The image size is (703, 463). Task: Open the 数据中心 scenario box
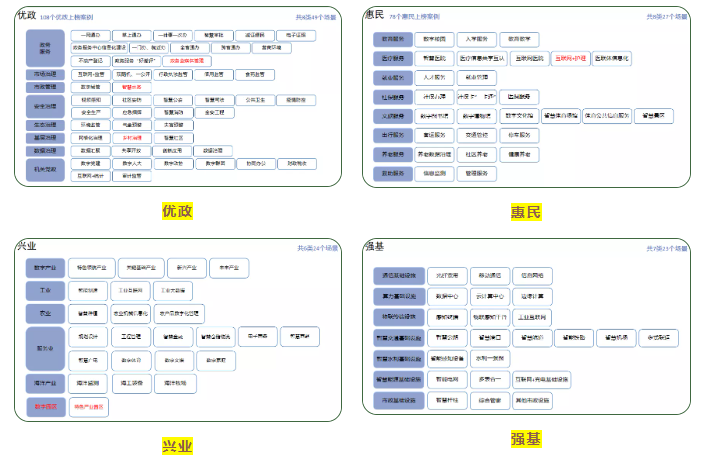coord(449,297)
